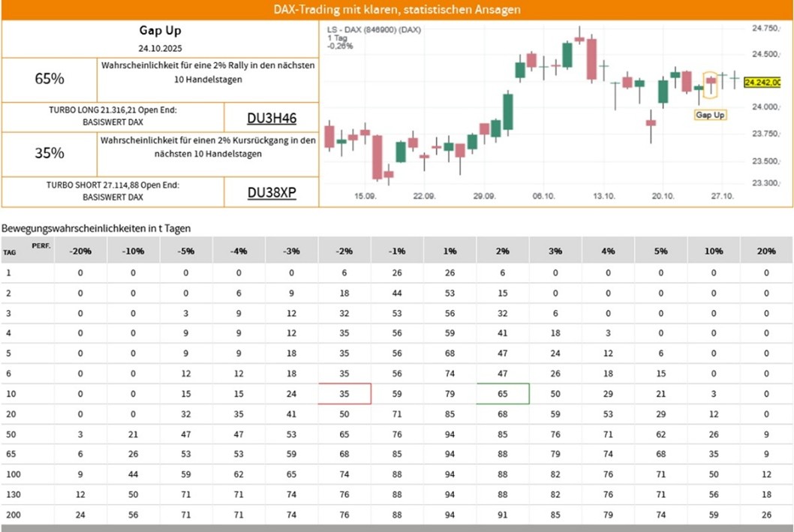
Task: Select the 5% performance column header
Action: [660, 251]
